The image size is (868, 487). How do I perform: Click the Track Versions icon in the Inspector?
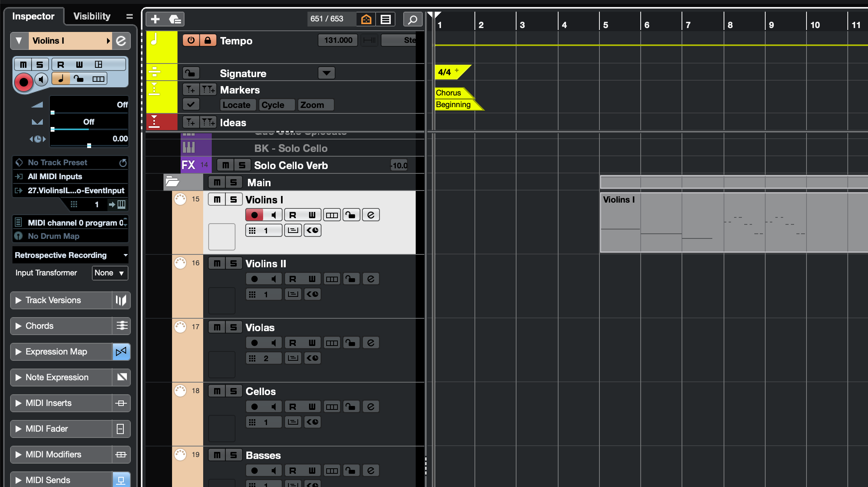coord(121,300)
